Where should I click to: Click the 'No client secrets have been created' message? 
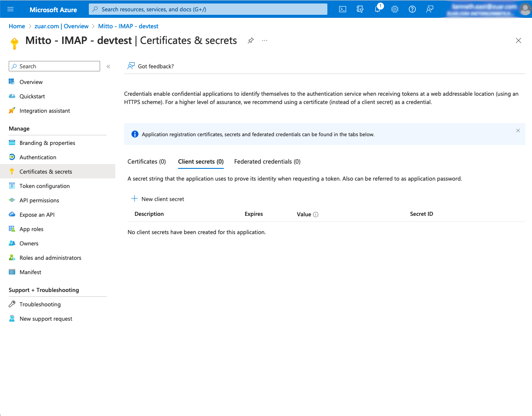[196, 232]
